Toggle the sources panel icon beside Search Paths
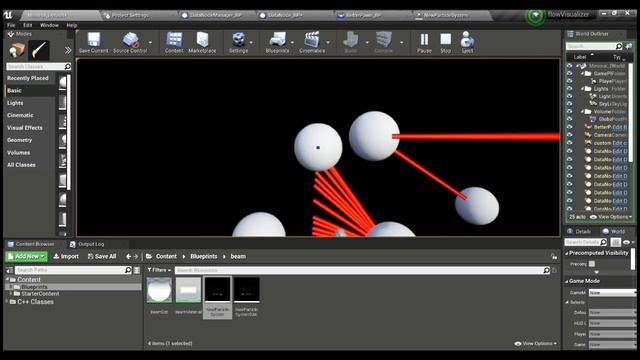 coord(9,270)
